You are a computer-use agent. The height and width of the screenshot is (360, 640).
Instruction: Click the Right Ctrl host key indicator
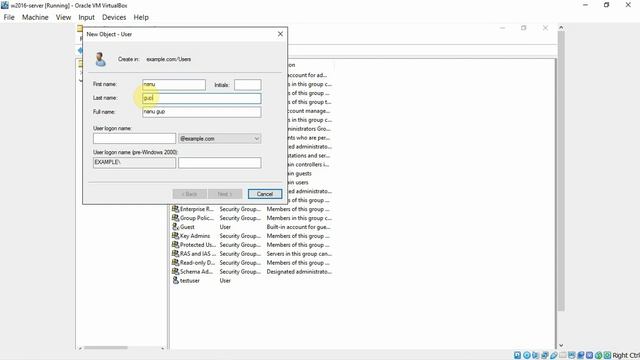[x=626, y=356]
